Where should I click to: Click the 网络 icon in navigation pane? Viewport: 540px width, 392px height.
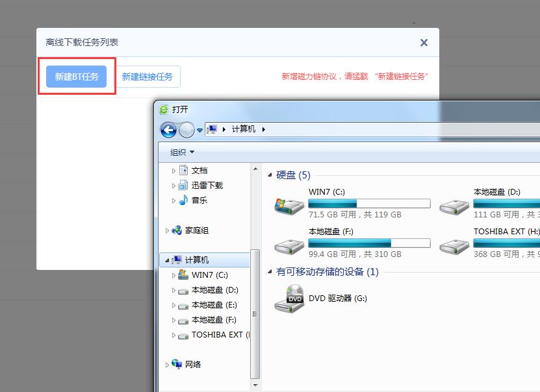click(177, 364)
